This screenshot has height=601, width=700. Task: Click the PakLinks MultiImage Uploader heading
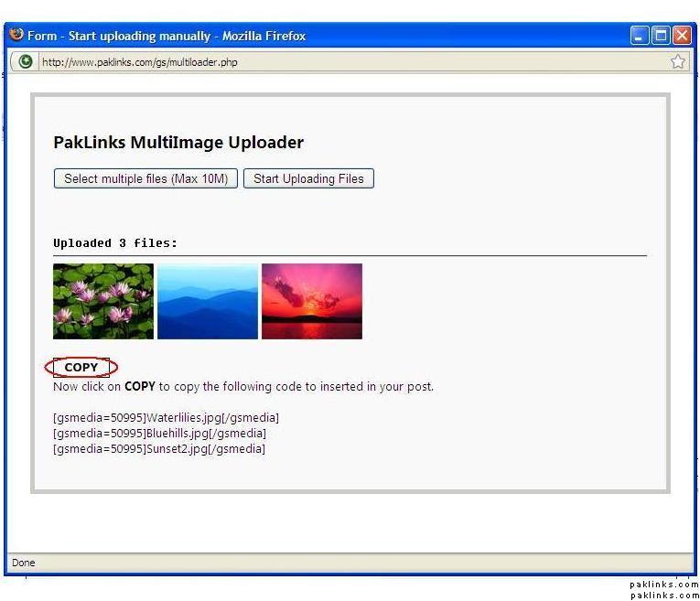[178, 143]
